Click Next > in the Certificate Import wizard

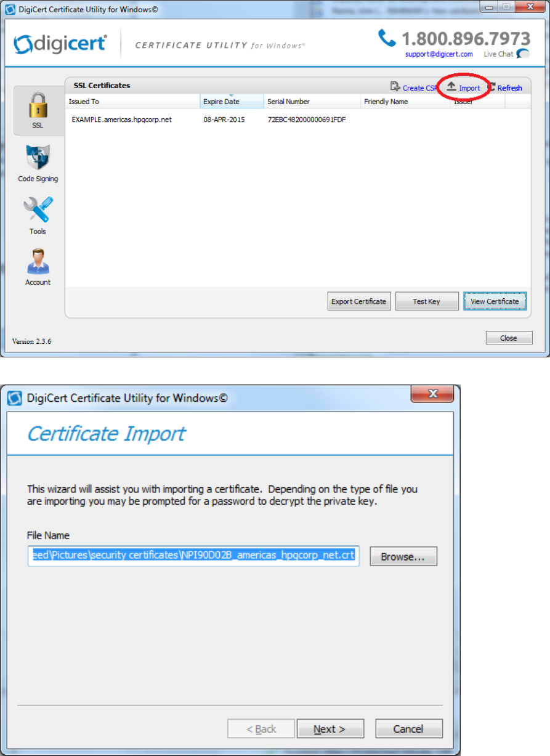(x=330, y=729)
